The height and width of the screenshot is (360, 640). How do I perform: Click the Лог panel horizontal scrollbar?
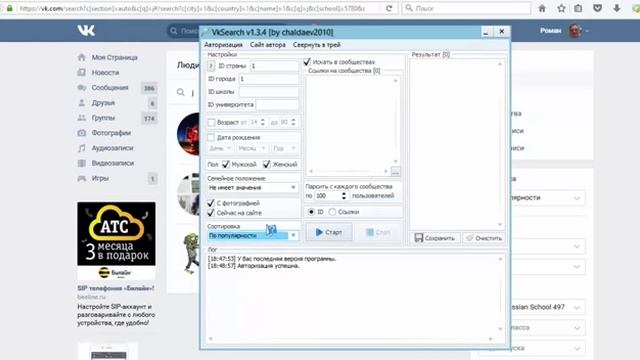point(351,339)
